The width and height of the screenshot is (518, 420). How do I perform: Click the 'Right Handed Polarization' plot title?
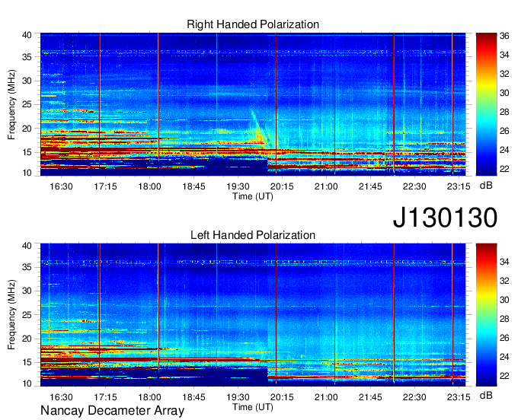coord(253,24)
